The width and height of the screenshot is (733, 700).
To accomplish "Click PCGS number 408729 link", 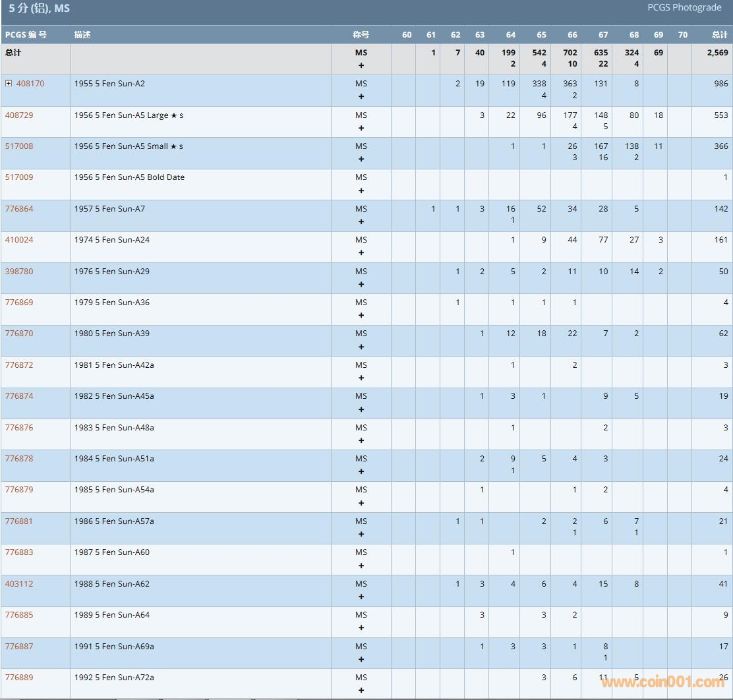I will (19, 115).
